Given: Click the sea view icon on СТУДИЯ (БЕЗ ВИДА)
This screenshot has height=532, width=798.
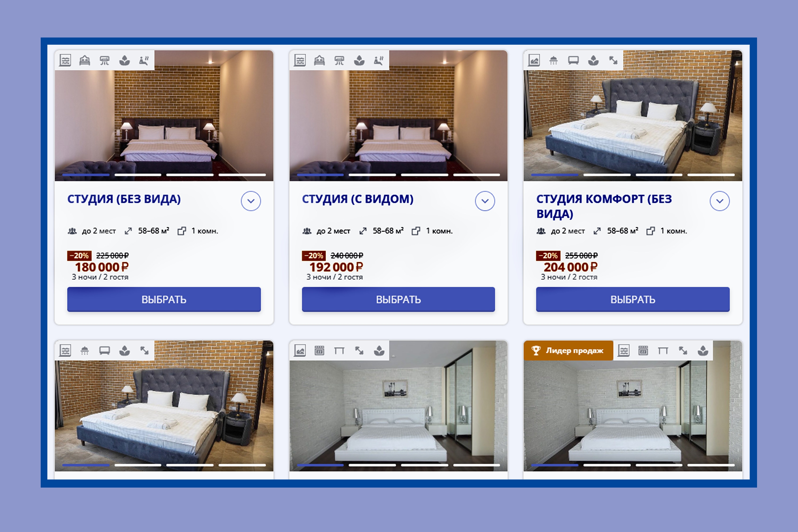Looking at the screenshot, I should tap(65, 60).
